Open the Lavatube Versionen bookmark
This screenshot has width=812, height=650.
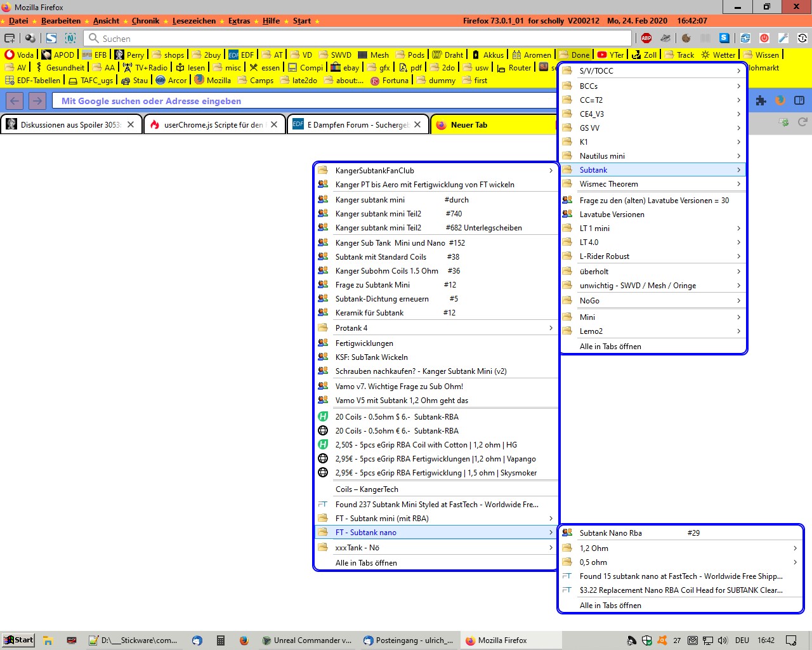coord(612,215)
